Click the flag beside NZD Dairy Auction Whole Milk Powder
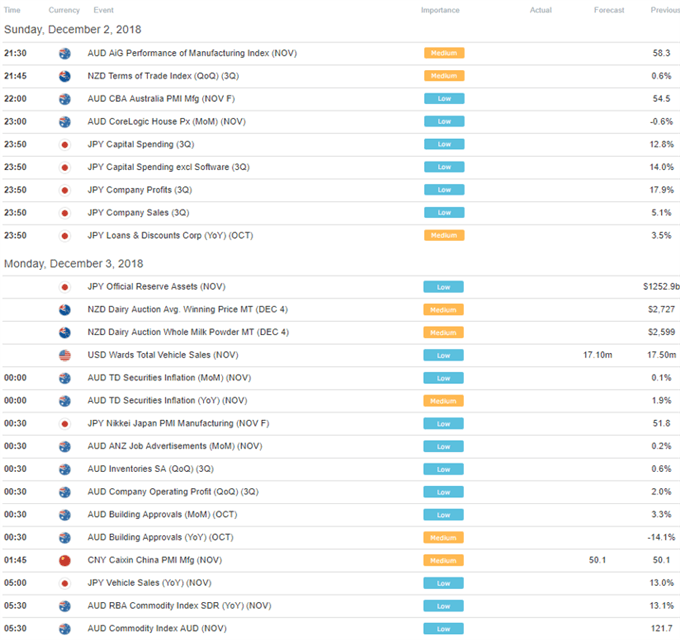Viewport: 680px width, 640px height. click(x=65, y=333)
